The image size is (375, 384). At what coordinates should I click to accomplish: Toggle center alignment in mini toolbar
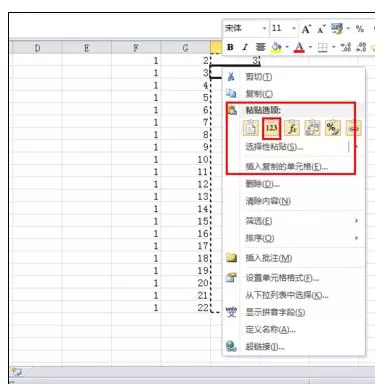260,47
